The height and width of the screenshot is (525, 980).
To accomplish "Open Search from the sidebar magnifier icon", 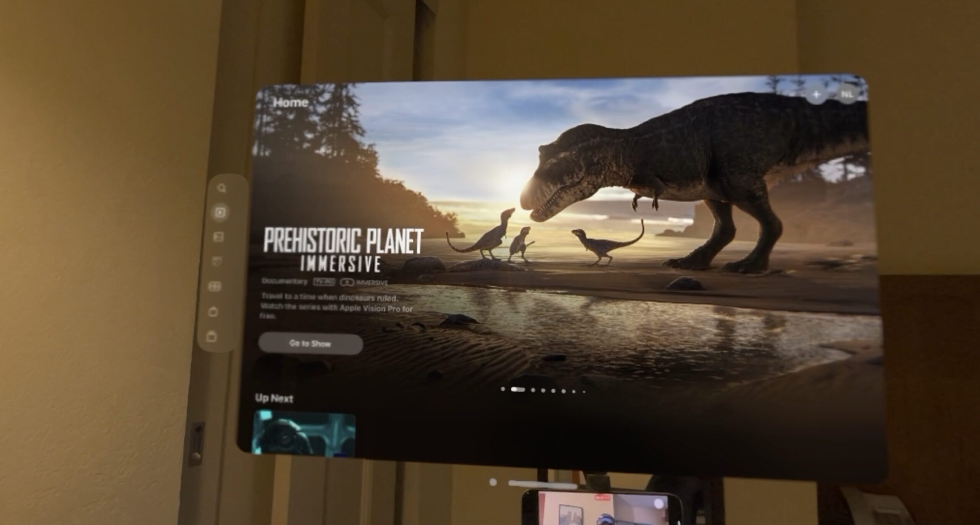I will pos(222,188).
